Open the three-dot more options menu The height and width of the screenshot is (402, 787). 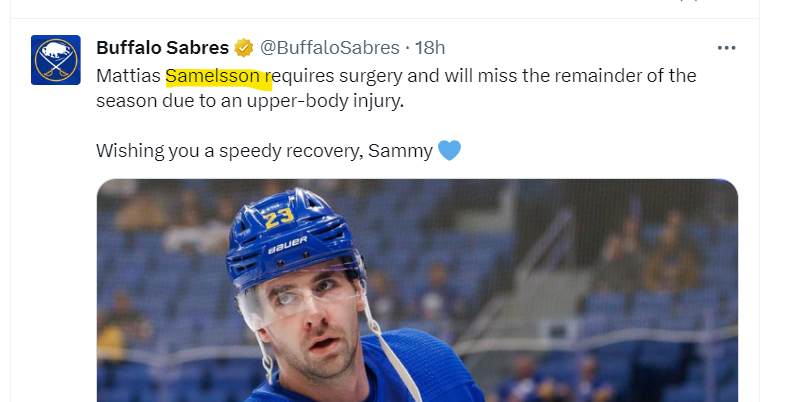(726, 48)
